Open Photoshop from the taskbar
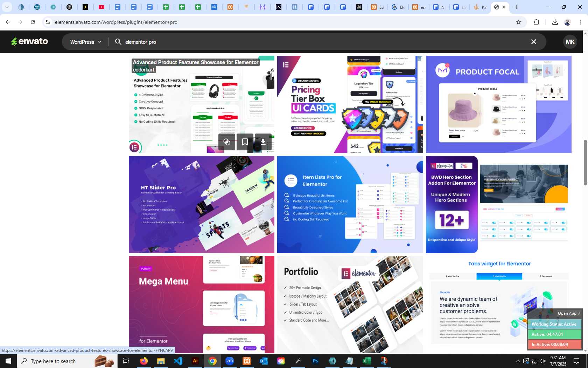Image resolution: width=588 pixels, height=368 pixels. (315, 361)
